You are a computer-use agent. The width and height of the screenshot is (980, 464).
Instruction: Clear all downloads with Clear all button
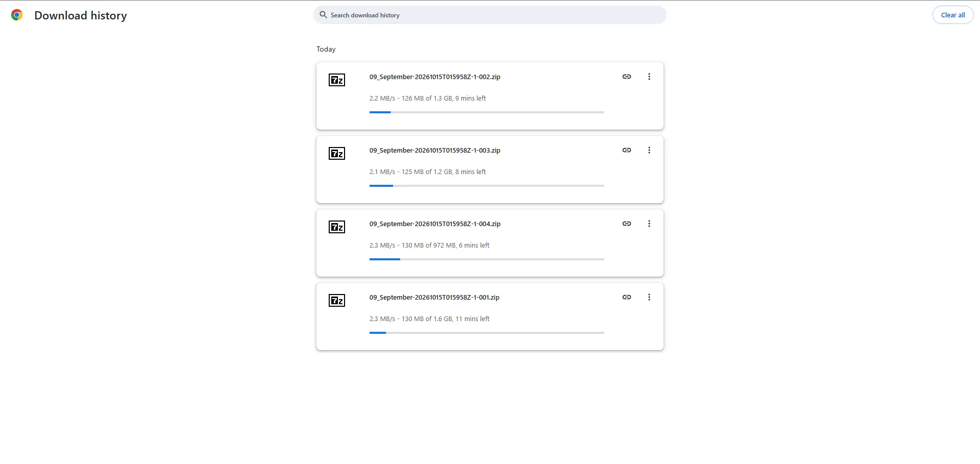click(952, 15)
